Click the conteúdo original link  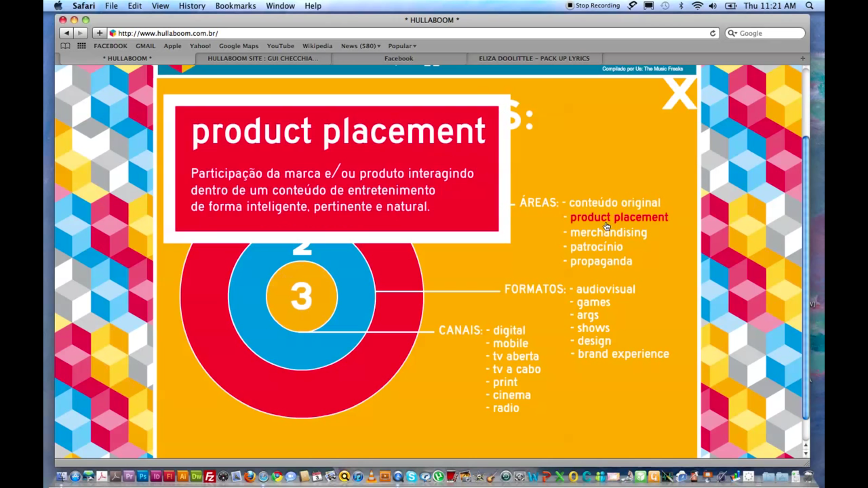click(x=614, y=202)
